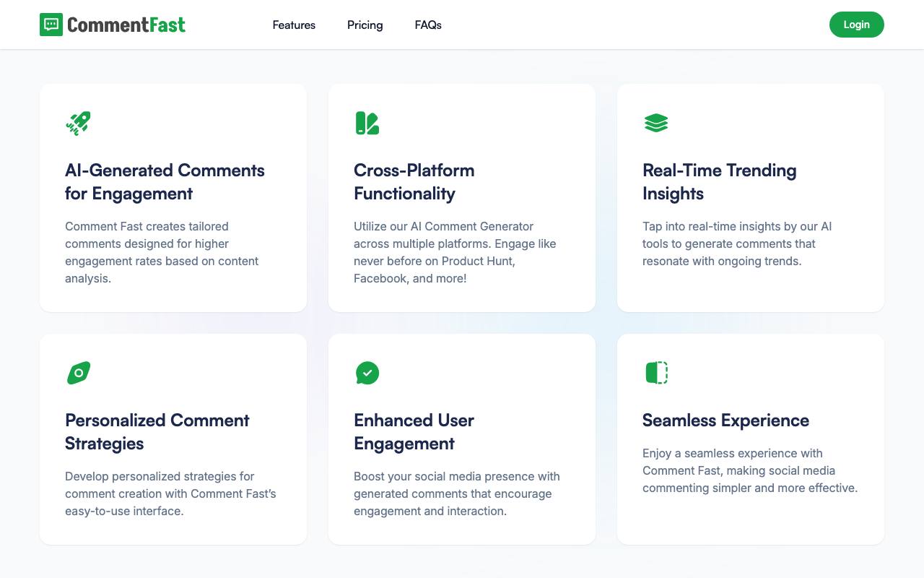
Task: Go to the Pricing page link
Action: click(x=365, y=25)
